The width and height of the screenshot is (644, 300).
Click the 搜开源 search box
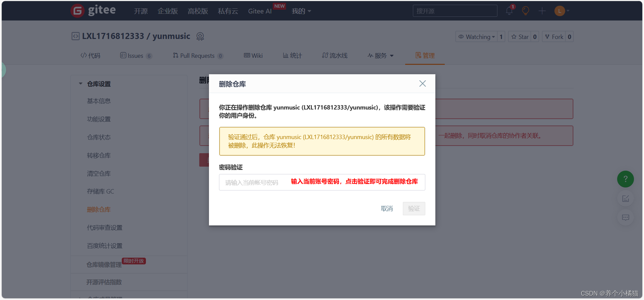(455, 11)
